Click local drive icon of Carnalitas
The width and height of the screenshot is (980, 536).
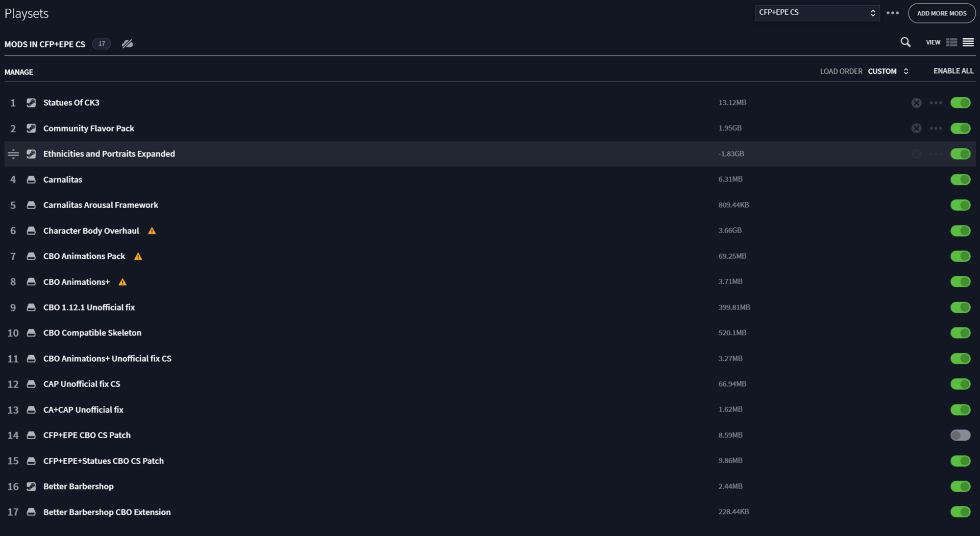pos(31,180)
